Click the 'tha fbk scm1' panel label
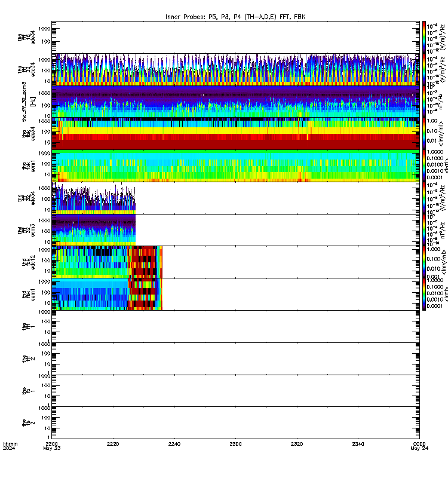Viewport: 448px width, 478px height. (29, 166)
